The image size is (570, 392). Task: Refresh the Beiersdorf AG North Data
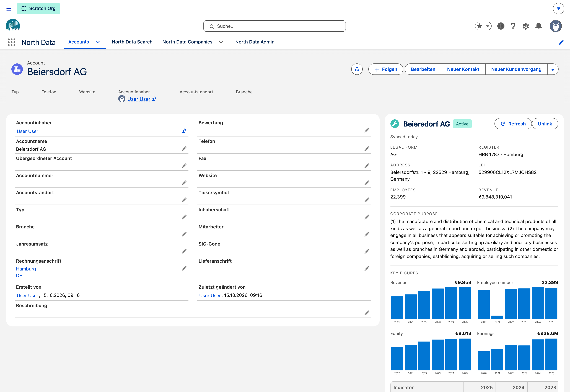tap(513, 124)
